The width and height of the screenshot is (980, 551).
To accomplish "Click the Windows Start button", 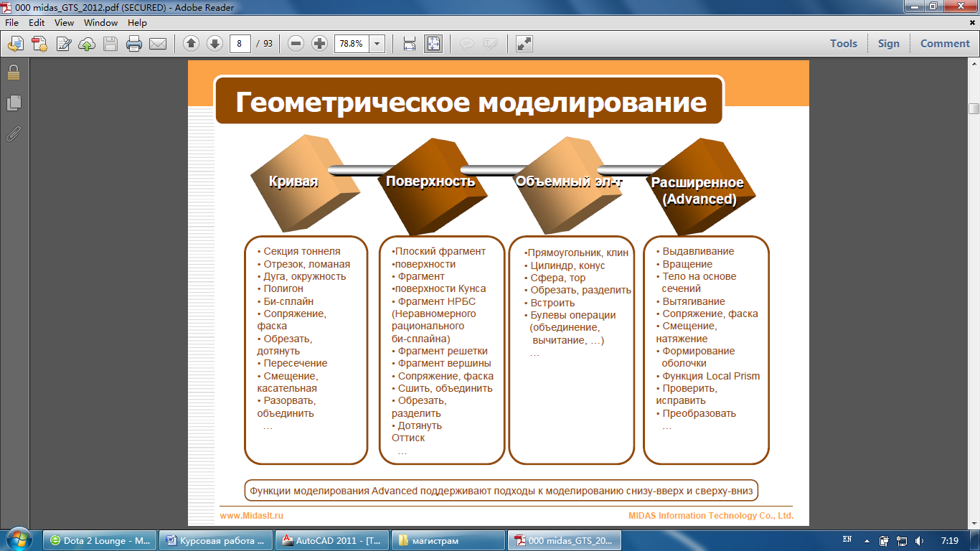I will click(x=19, y=540).
